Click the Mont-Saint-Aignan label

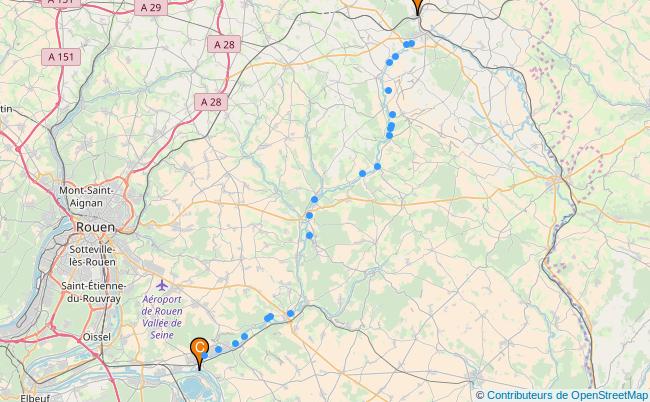pyautogui.click(x=86, y=197)
